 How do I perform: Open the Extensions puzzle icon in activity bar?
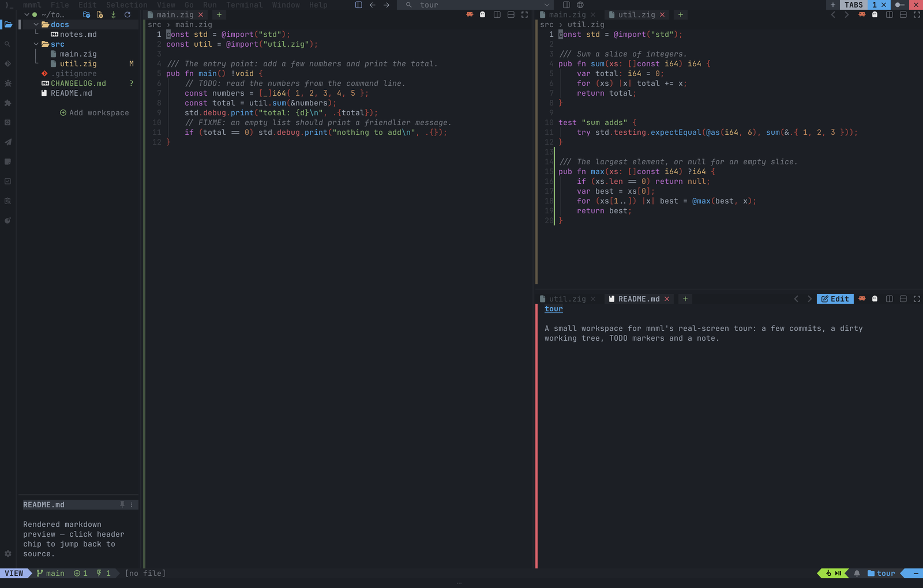click(x=7, y=103)
